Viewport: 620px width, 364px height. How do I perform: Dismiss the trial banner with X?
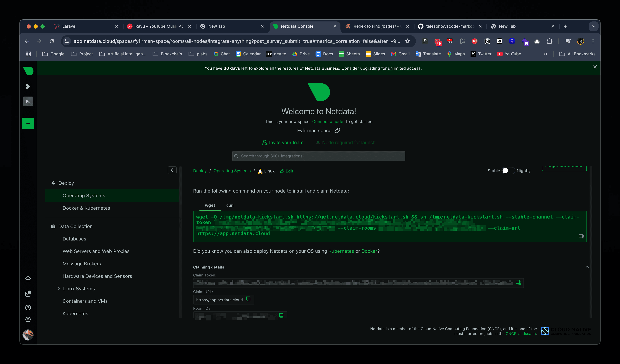[x=595, y=67]
